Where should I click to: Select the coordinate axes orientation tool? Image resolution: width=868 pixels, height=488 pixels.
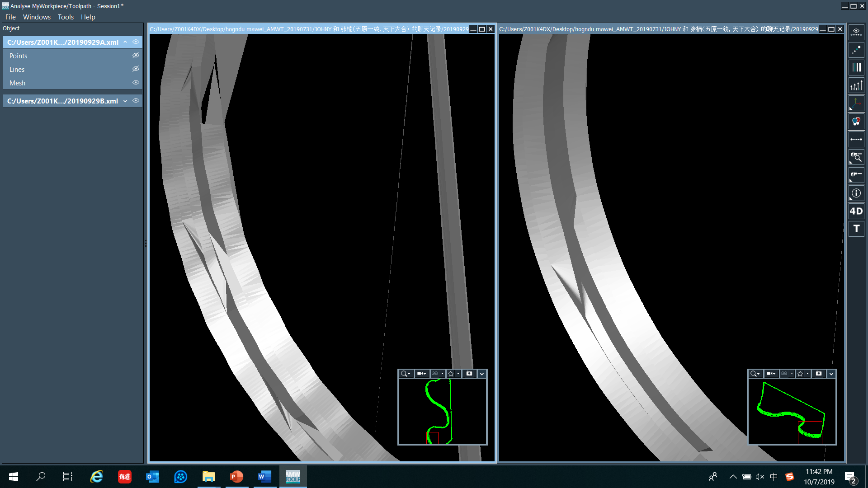click(856, 103)
